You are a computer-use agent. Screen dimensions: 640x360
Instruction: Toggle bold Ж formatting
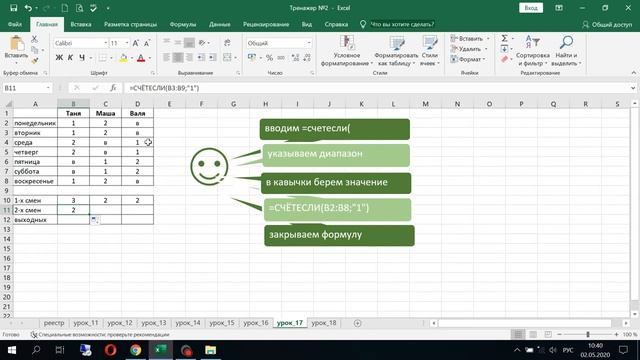pos(59,58)
